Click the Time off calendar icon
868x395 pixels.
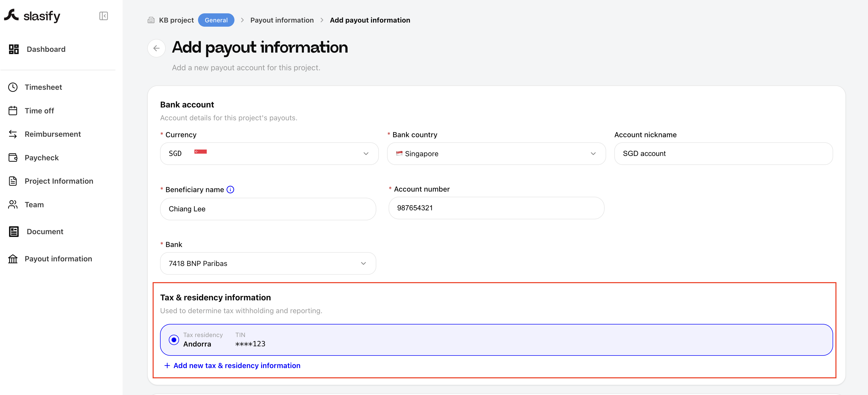(x=13, y=111)
